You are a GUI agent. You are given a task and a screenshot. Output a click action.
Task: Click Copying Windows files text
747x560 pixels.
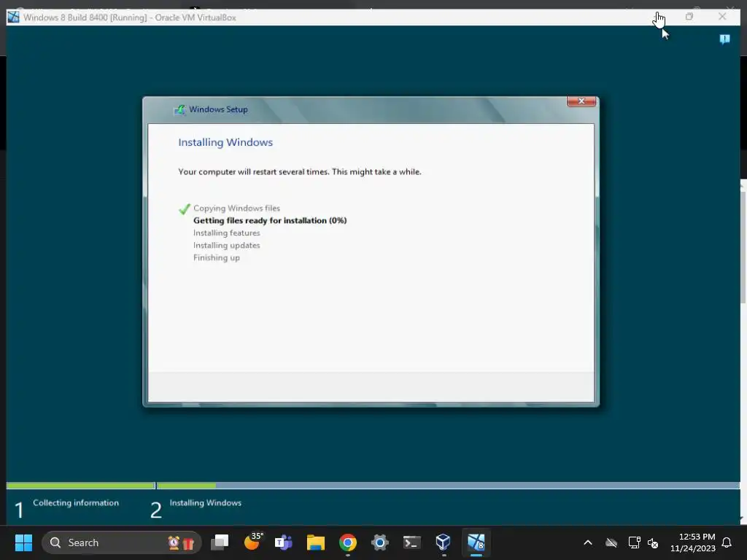click(236, 208)
